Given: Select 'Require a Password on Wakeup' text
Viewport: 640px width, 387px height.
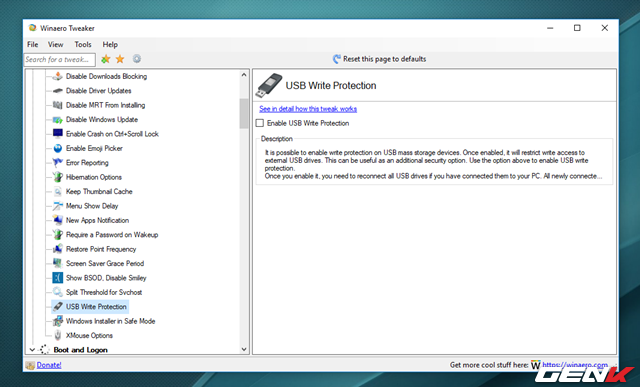Looking at the screenshot, I should click(112, 235).
